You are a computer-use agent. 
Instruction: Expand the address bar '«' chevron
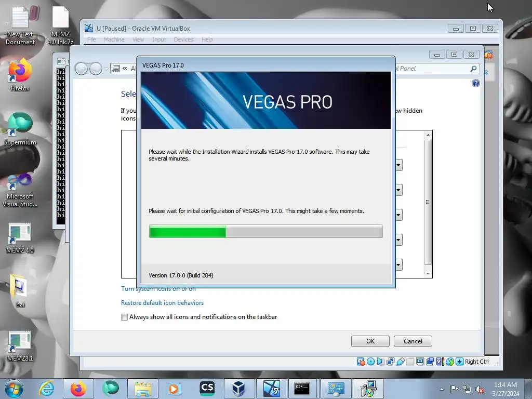click(125, 69)
